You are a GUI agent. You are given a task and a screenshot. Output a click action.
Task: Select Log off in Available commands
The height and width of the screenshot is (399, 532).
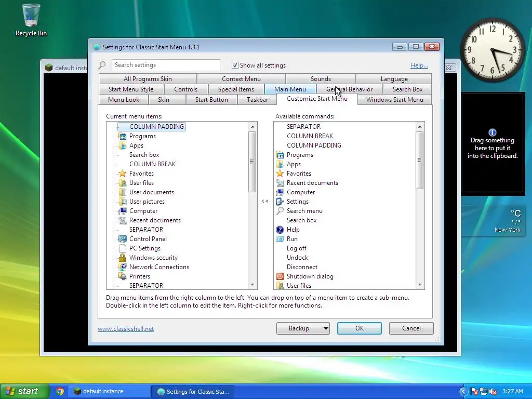pyautogui.click(x=296, y=248)
